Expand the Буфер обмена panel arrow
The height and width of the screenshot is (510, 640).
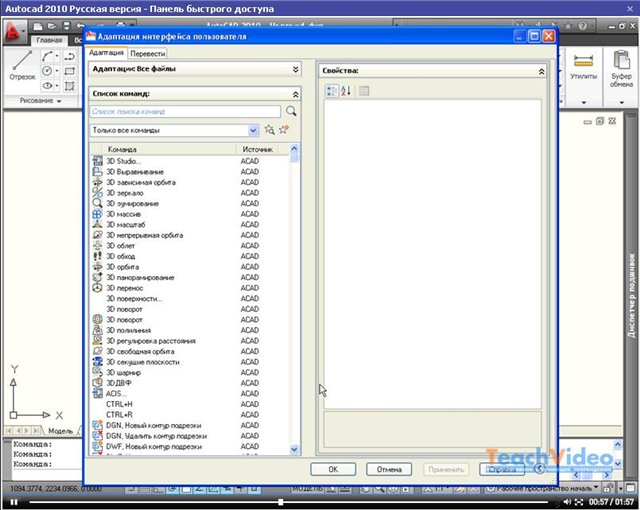pyautogui.click(x=622, y=102)
